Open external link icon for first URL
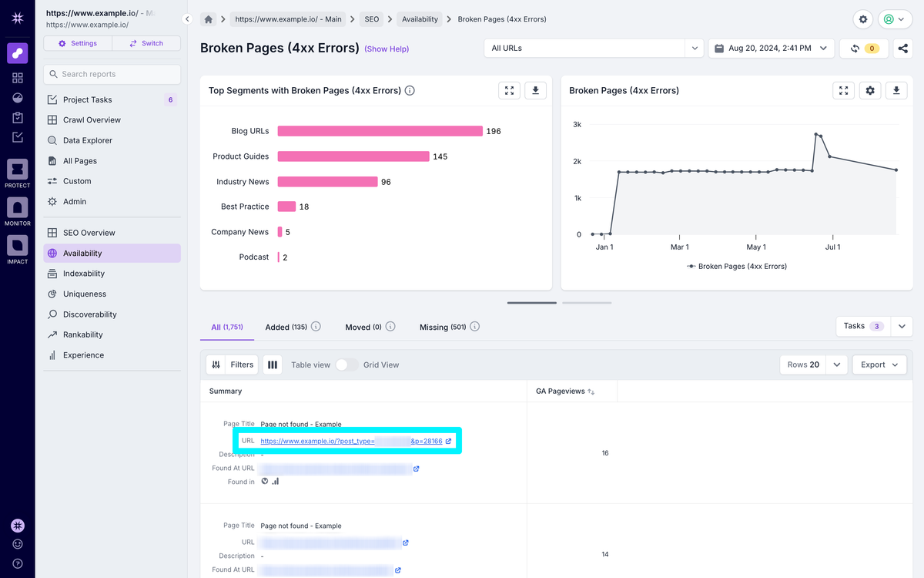This screenshot has width=924, height=578. click(449, 442)
